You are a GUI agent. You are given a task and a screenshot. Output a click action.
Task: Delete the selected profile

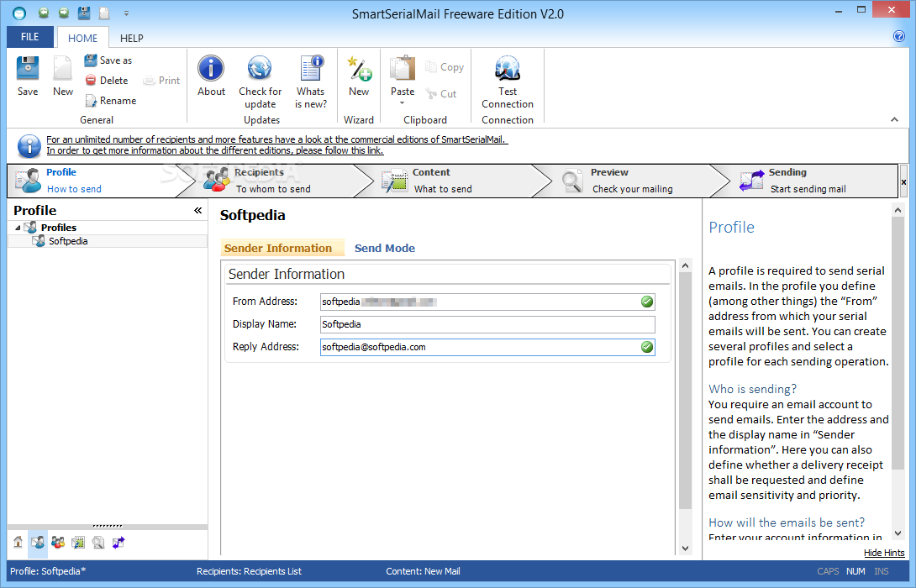click(107, 80)
